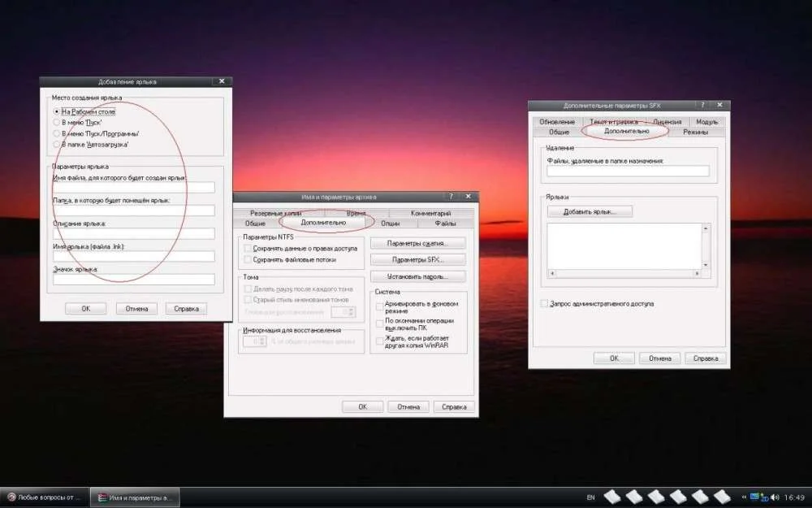This screenshot has height=508, width=812.
Task: Expand hidden system tray icons chevron
Action: [744, 497]
